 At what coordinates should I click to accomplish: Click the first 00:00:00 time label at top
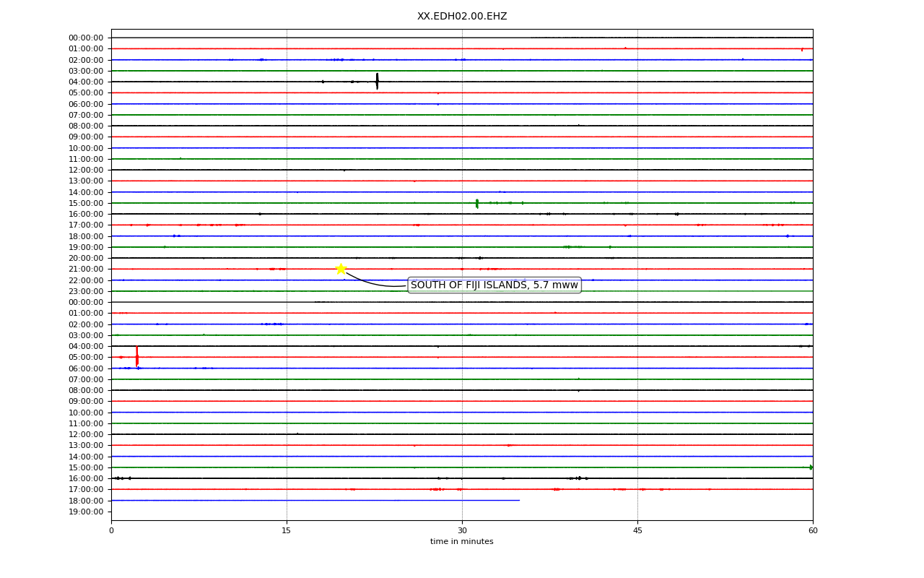86,38
